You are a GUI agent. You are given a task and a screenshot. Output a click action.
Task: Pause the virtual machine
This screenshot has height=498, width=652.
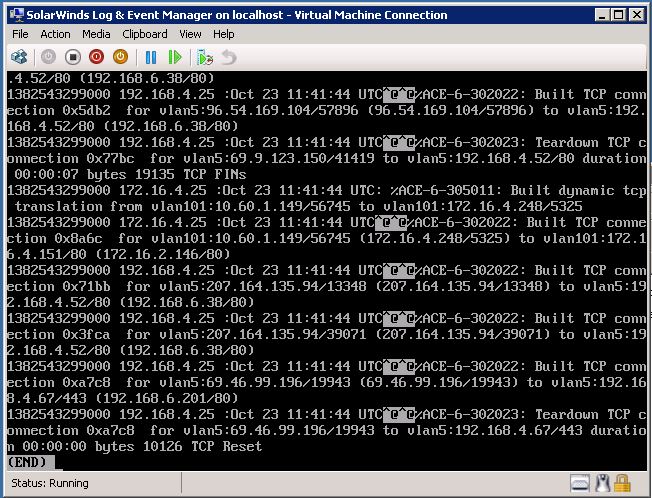pyautogui.click(x=151, y=57)
